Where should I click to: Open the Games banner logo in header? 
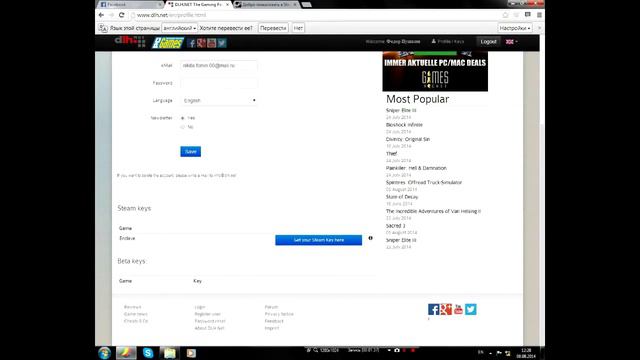click(168, 43)
